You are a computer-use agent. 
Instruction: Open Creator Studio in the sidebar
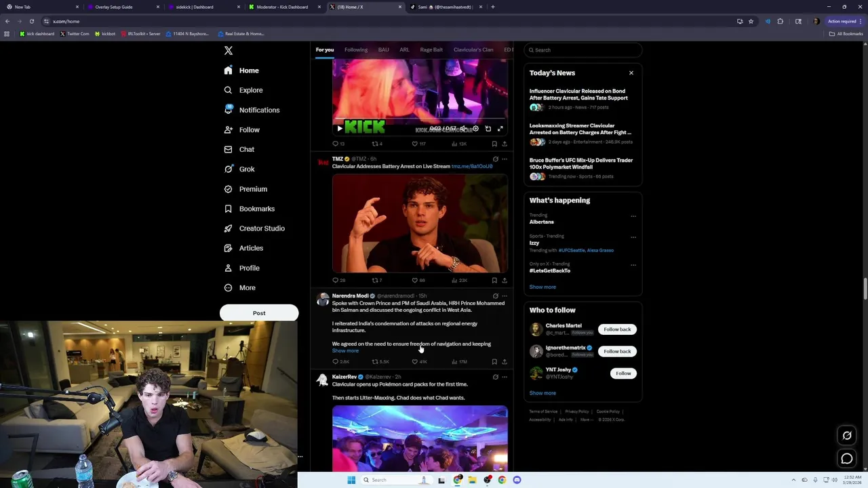[254, 228]
